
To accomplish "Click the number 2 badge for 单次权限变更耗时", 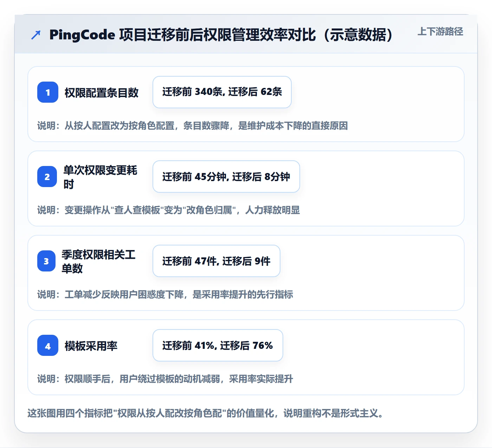I will (47, 177).
